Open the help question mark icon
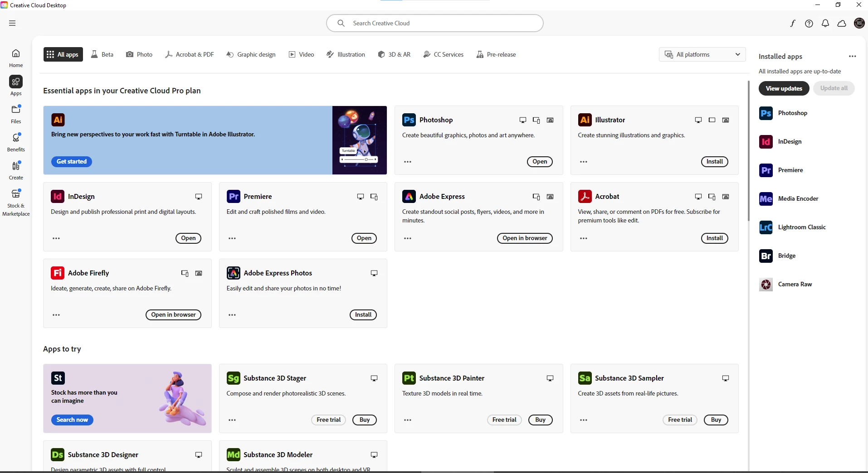 click(x=809, y=24)
